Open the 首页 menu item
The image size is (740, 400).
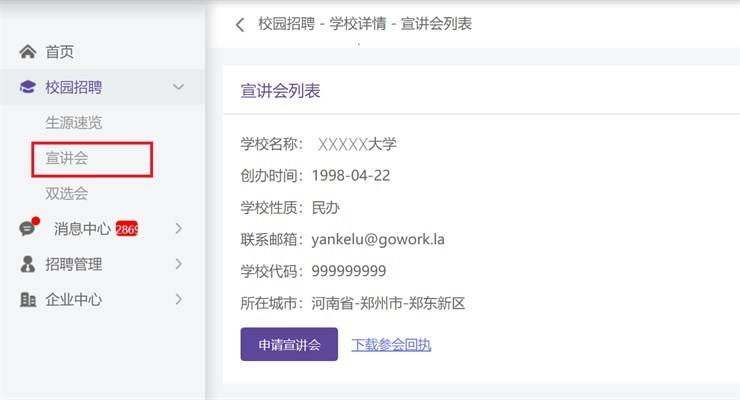[x=59, y=52]
